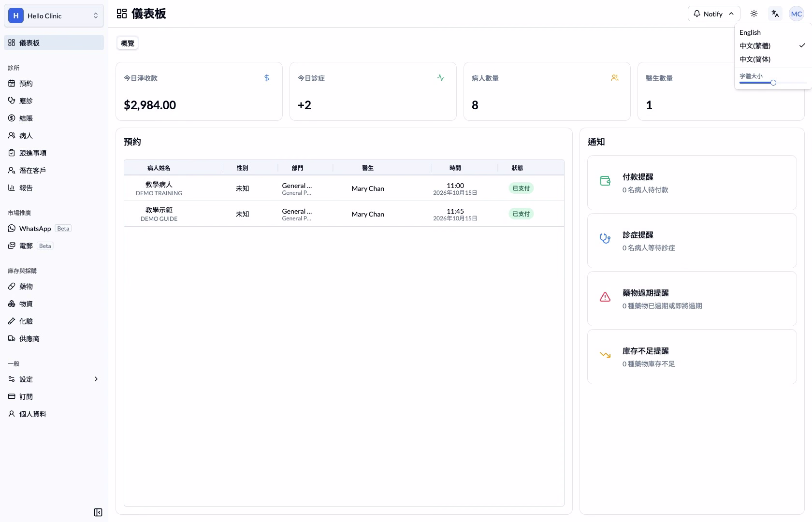Click the wallet icon in 付款提醒
This screenshot has height=522, width=812.
pyautogui.click(x=605, y=181)
